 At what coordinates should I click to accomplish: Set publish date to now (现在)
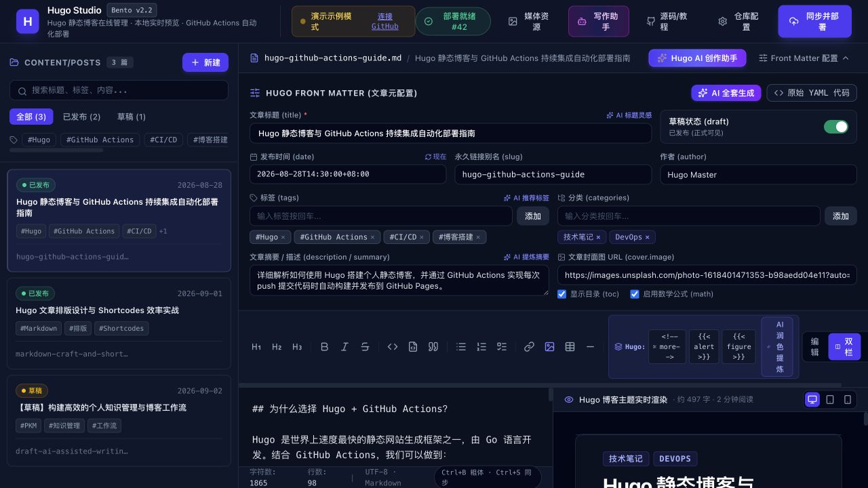tap(435, 157)
